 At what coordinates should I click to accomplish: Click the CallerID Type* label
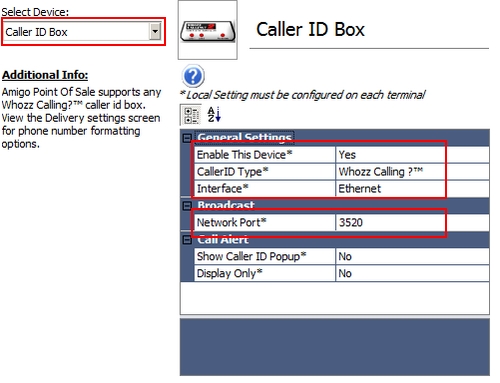pyautogui.click(x=232, y=172)
